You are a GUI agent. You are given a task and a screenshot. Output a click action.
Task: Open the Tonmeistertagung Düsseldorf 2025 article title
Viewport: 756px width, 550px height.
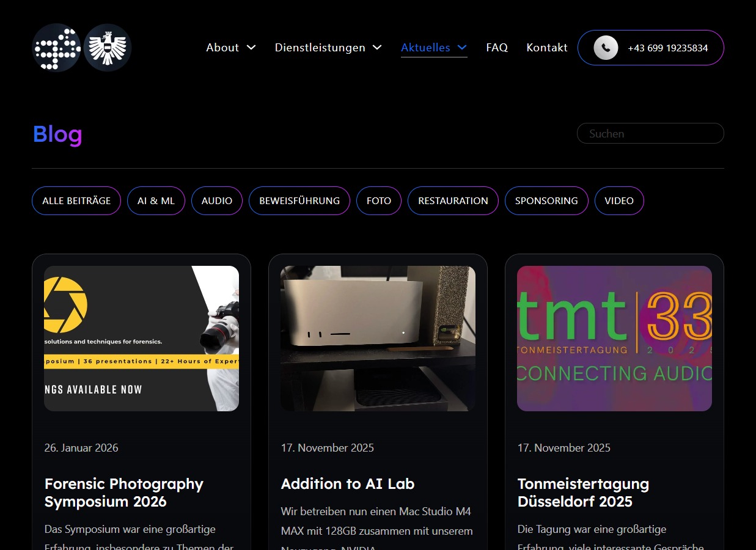583,493
